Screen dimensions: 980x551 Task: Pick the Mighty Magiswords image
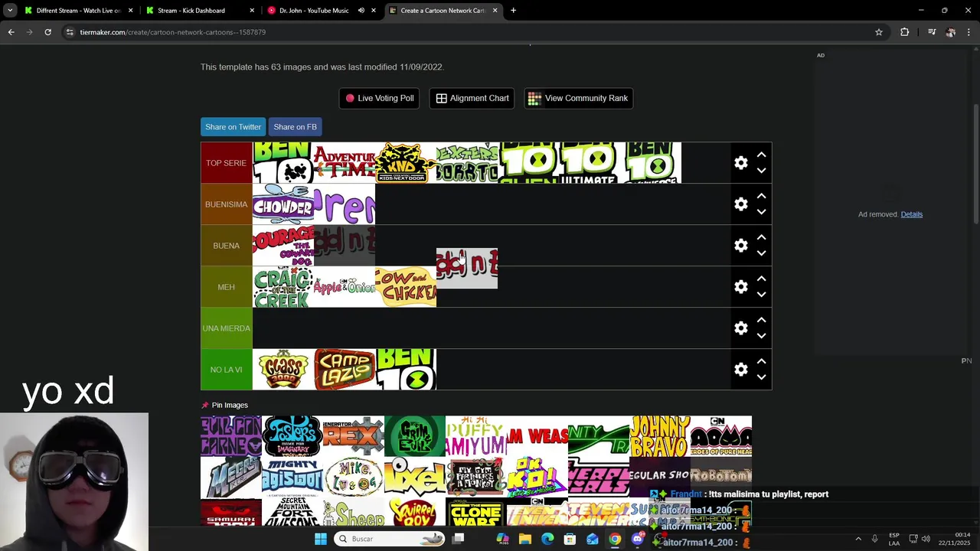click(292, 478)
